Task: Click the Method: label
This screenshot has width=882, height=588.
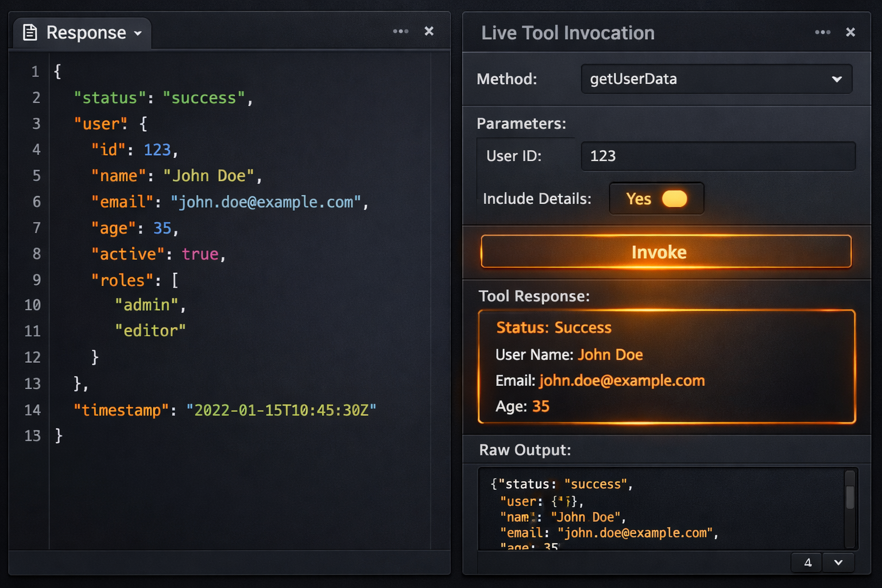Action: [506, 79]
